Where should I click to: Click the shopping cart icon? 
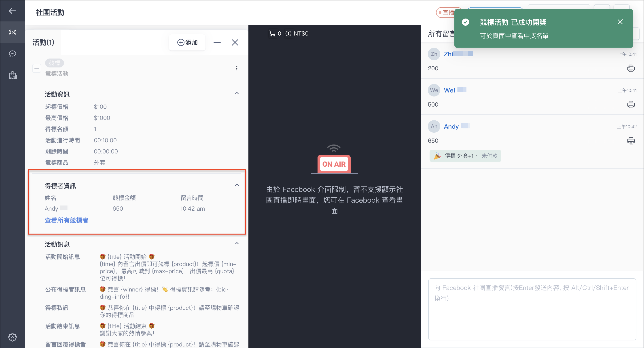[x=272, y=34]
